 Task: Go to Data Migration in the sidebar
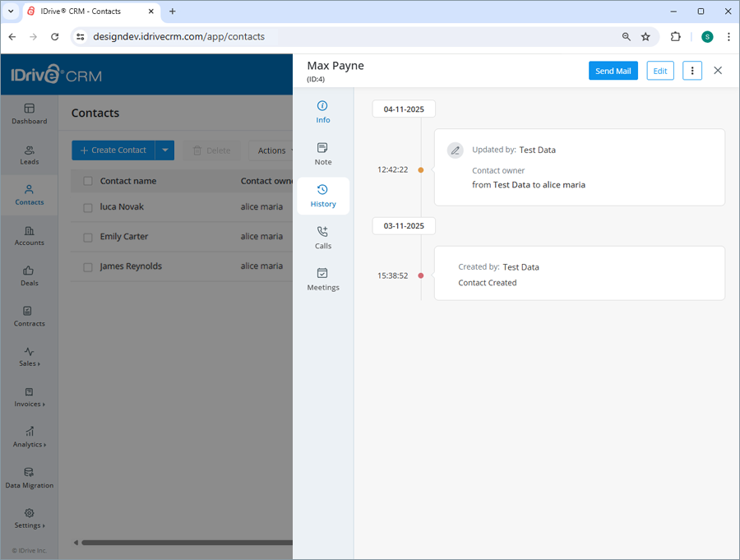(29, 477)
